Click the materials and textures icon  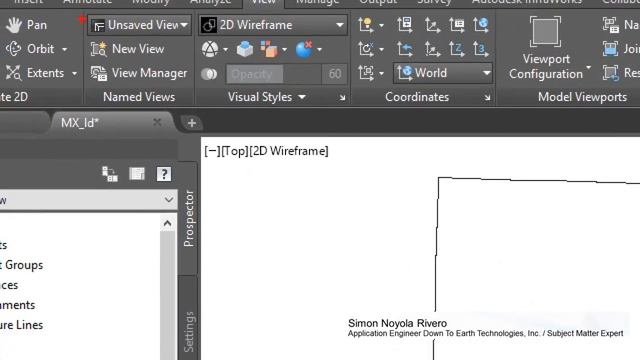(269, 49)
